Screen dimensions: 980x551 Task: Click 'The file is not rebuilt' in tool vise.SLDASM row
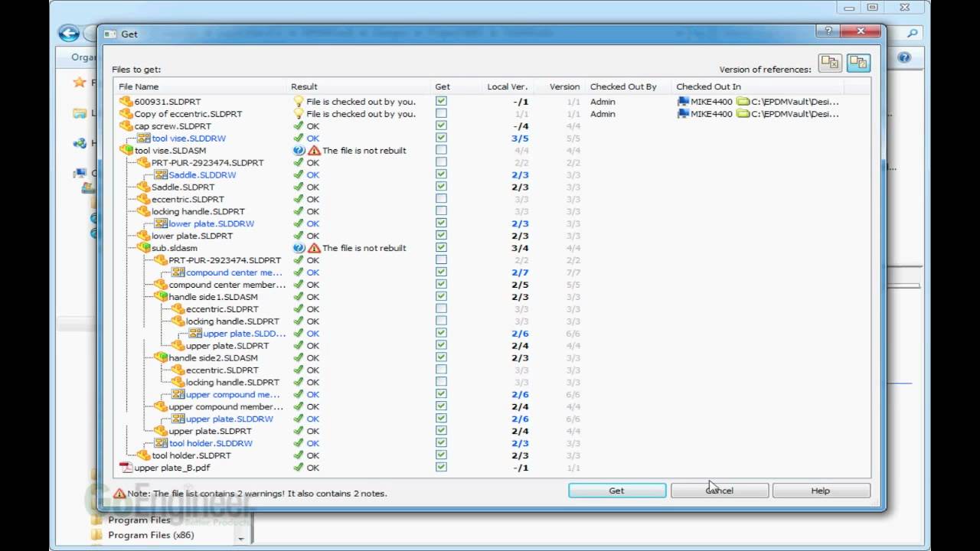tap(364, 150)
